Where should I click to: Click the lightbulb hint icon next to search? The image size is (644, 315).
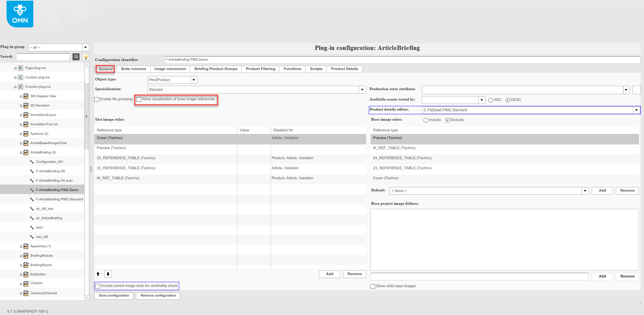point(85,57)
